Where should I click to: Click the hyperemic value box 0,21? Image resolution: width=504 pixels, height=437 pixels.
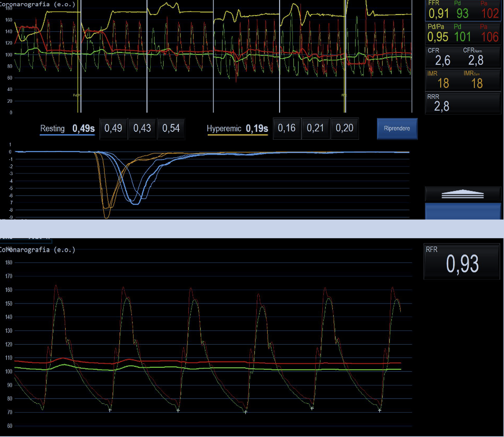click(315, 128)
